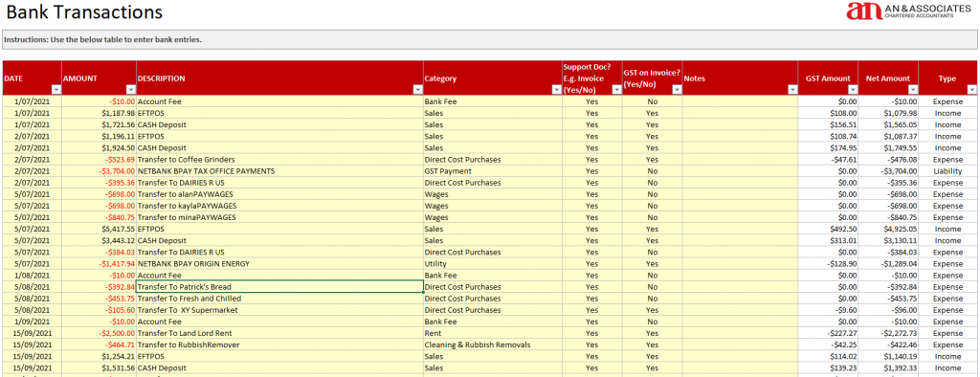Select the Transfer To Patrick's Bread cell
The height and width of the screenshot is (377, 980).
pos(279,287)
